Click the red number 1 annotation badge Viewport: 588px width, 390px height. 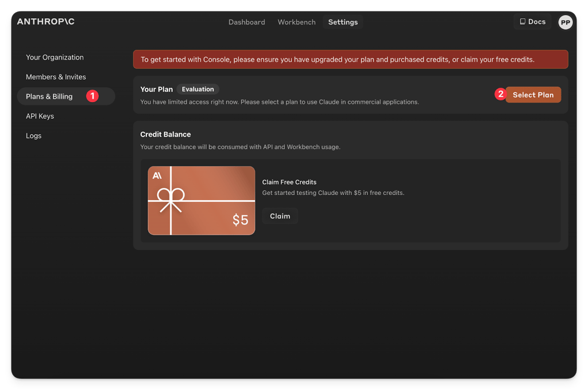click(x=92, y=96)
